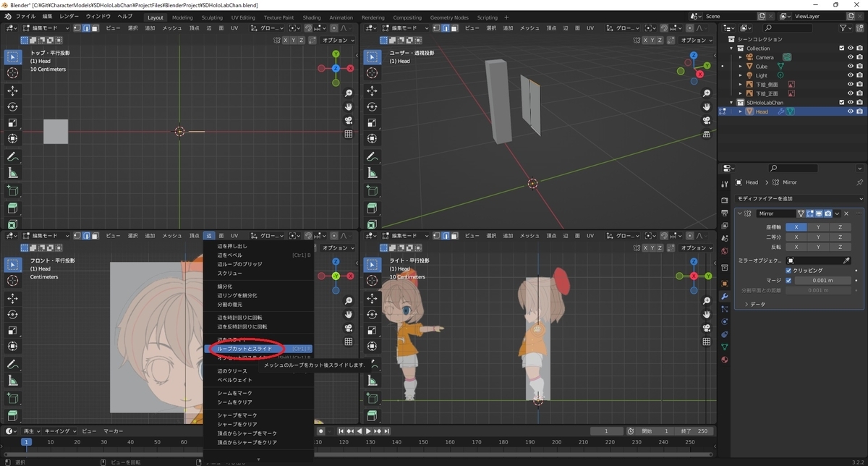
Task: Open the add modifier dropdown
Action: tap(799, 198)
